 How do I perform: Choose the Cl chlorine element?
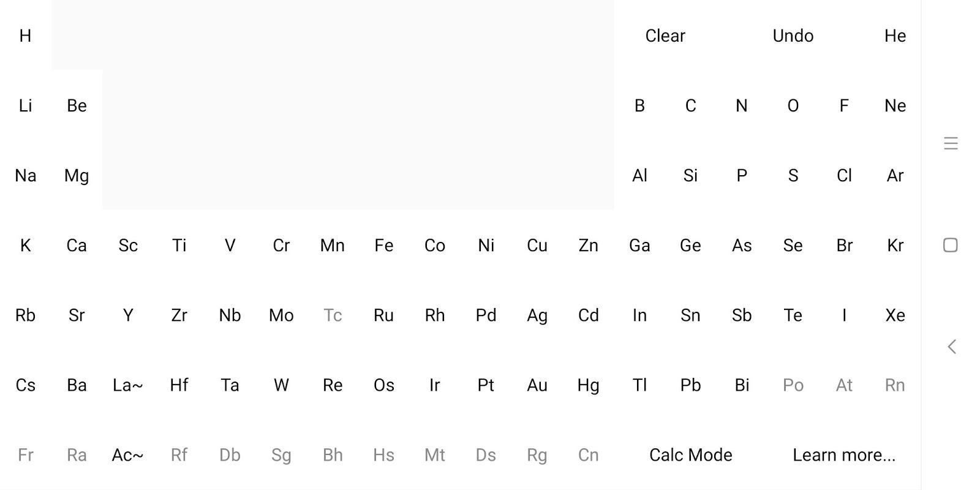pos(844,176)
